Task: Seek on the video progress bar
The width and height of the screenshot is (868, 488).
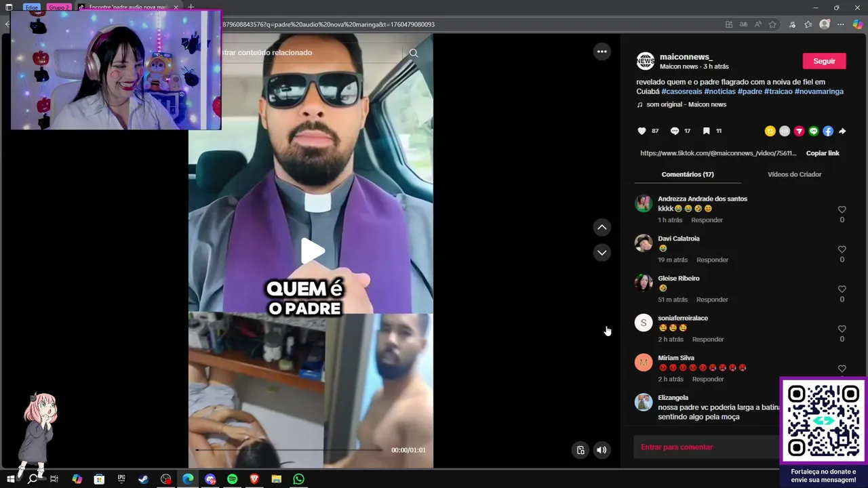Action: 289,450
